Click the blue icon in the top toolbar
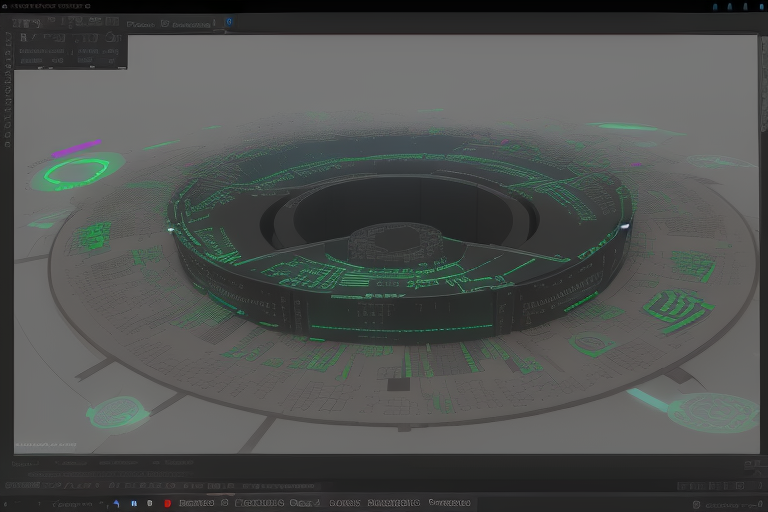 click(228, 21)
